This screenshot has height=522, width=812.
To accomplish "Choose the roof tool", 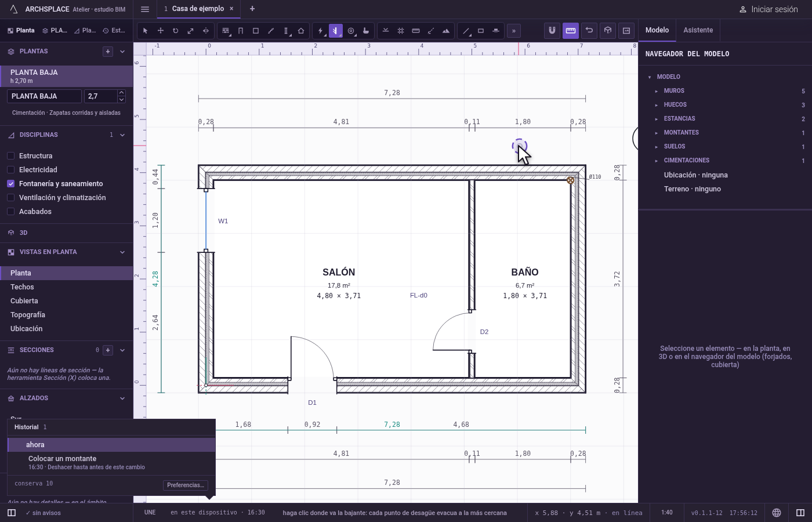I will point(301,31).
